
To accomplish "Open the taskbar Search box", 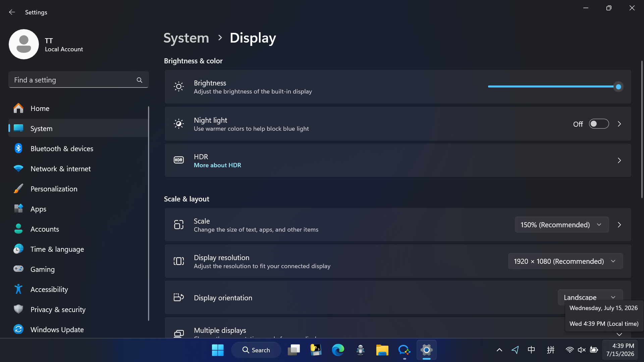I will pyautogui.click(x=256, y=350).
